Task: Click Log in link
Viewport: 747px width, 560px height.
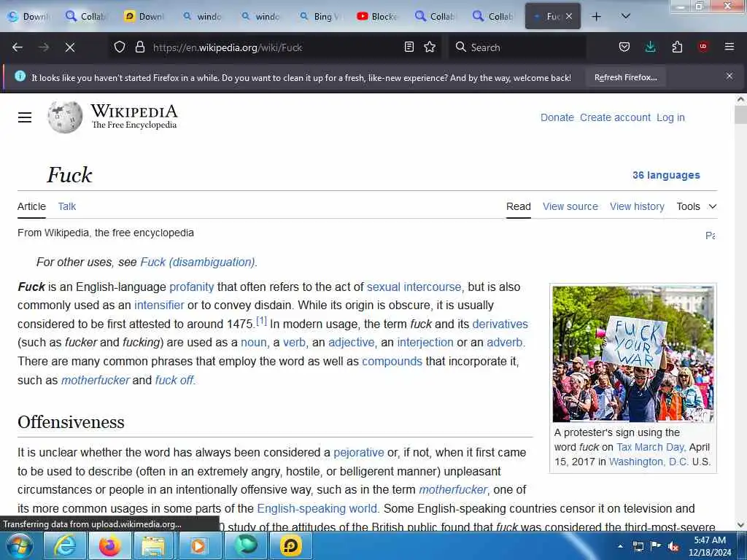Action: click(670, 117)
